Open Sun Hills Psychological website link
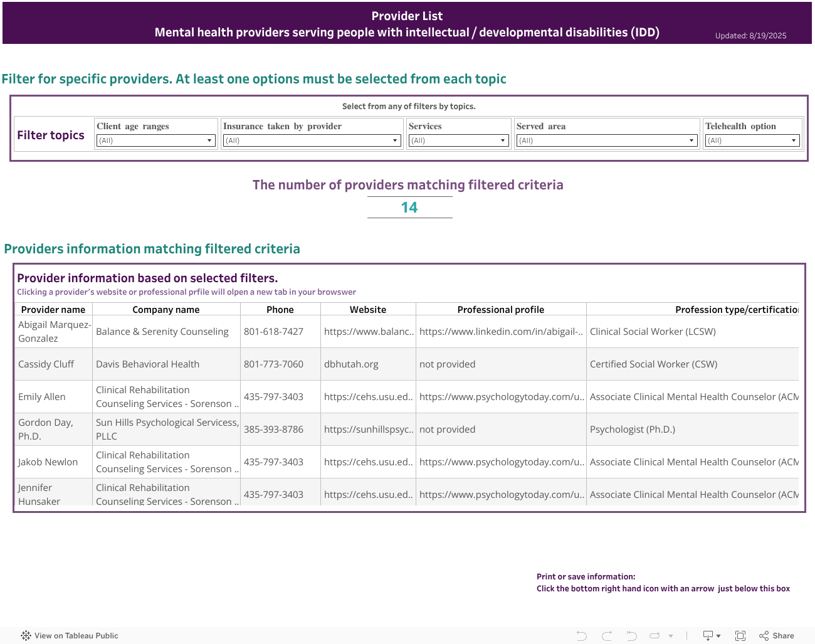This screenshot has height=644, width=815. coord(368,430)
